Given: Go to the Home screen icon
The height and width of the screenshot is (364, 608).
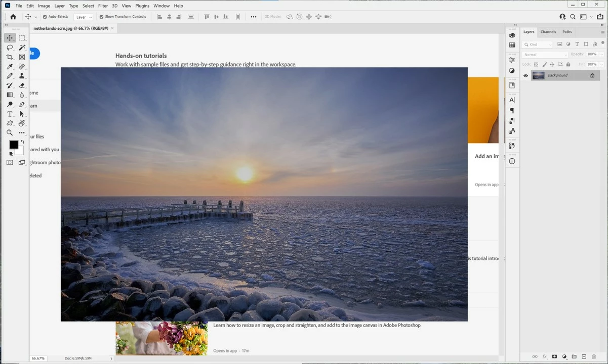Looking at the screenshot, I should coord(13,17).
